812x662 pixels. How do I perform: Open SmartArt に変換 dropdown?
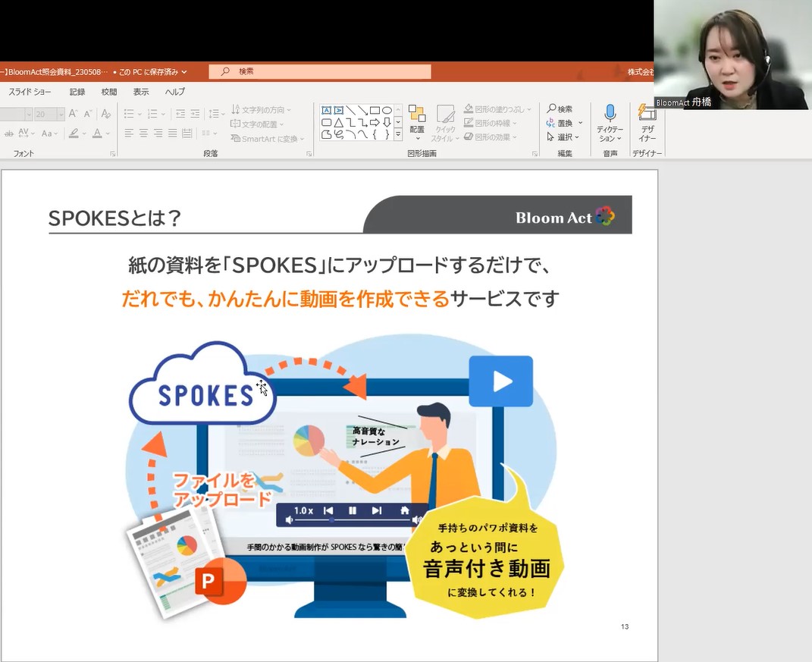[x=268, y=139]
